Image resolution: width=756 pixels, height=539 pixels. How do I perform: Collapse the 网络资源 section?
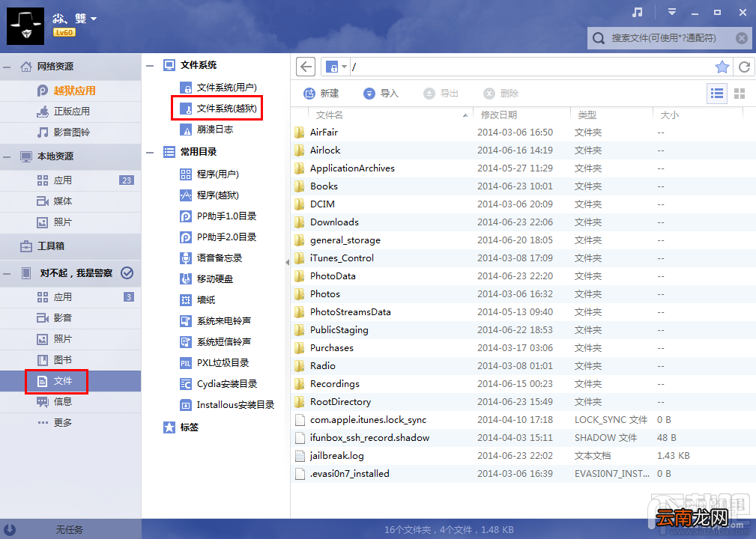click(7, 67)
